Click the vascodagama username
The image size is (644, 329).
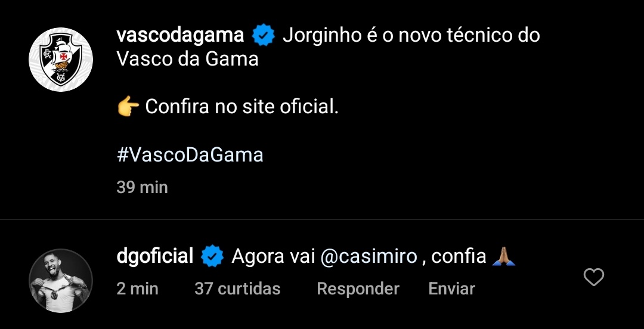click(x=181, y=36)
